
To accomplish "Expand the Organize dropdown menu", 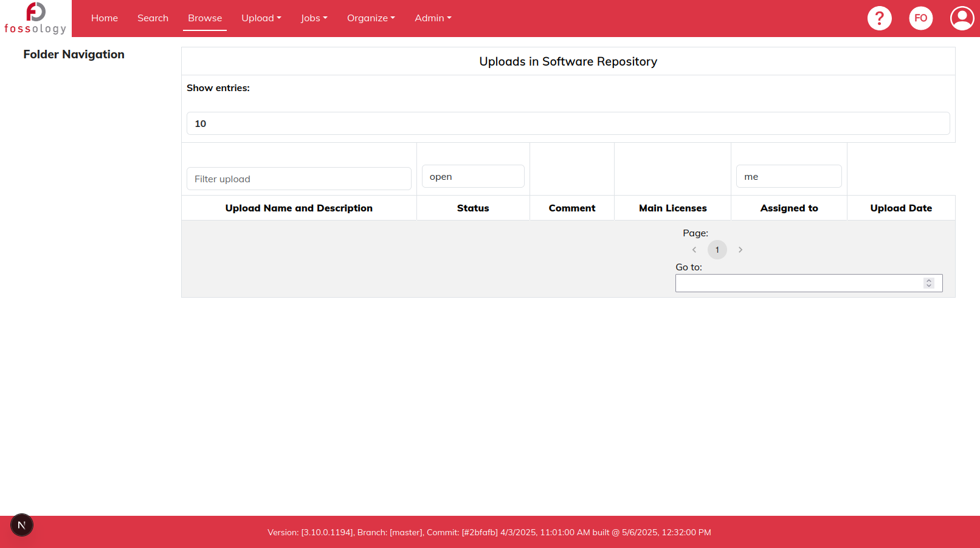I will 371,18.
